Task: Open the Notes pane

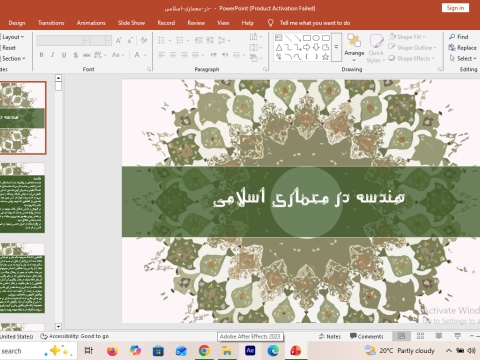Action: point(330,336)
